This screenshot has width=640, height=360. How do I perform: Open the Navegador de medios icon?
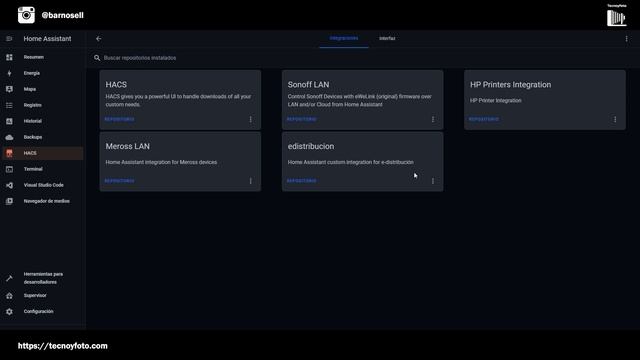pos(9,201)
